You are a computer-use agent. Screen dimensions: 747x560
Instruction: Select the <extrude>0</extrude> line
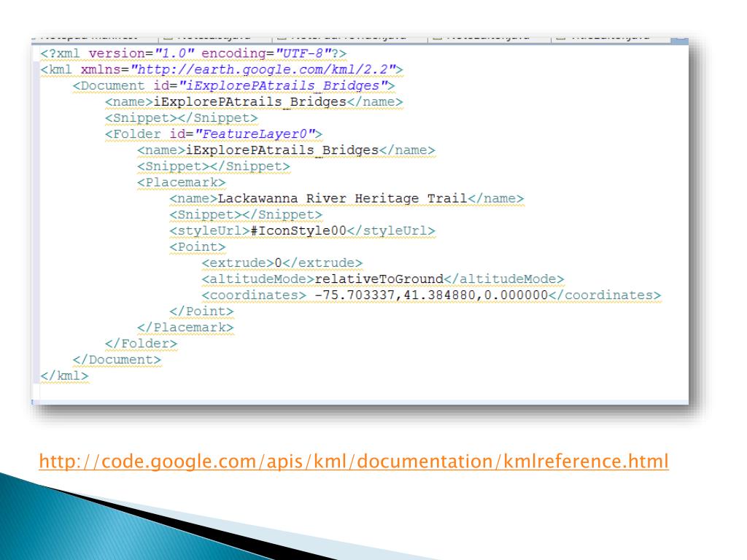(282, 262)
